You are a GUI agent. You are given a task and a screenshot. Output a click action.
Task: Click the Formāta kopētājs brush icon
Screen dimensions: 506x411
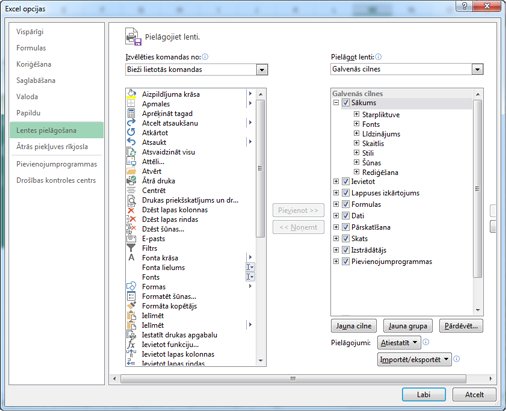(131, 306)
